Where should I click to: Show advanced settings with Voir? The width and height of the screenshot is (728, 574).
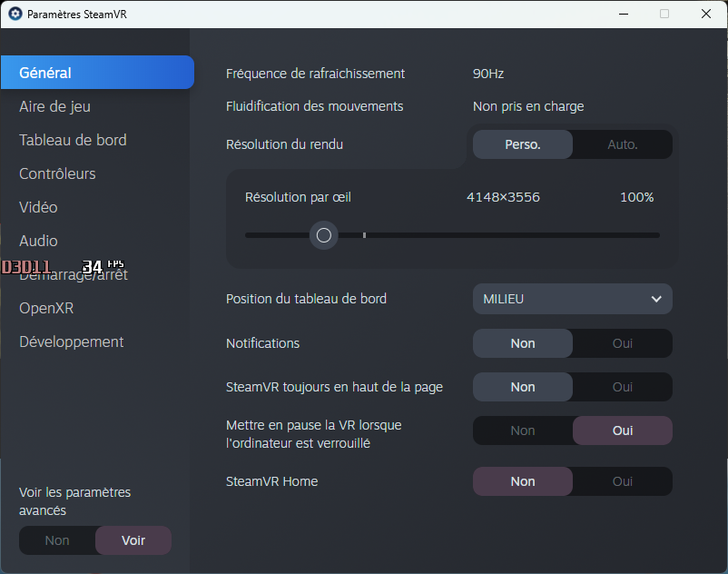tap(133, 540)
